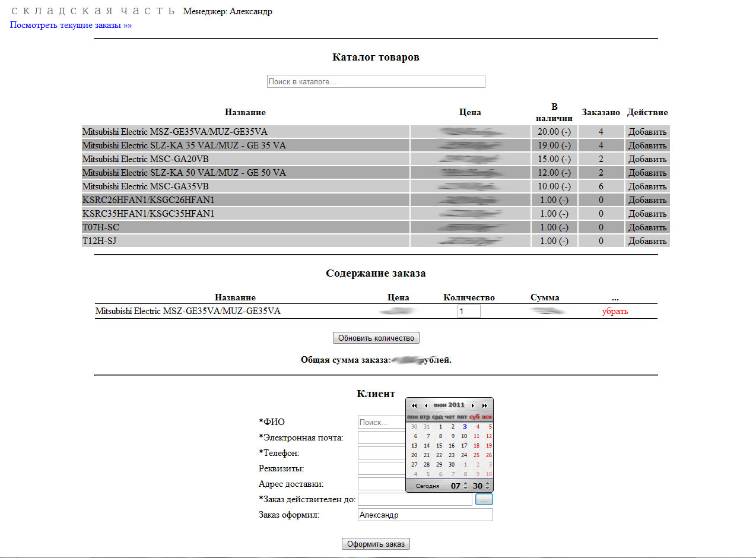Click the "Электронная почта" input field

pyautogui.click(x=382, y=437)
